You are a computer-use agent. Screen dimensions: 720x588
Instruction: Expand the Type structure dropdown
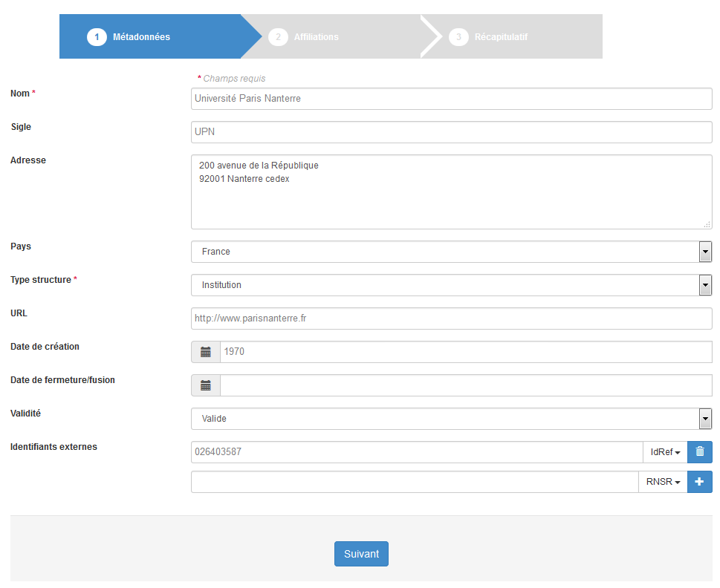point(451,285)
